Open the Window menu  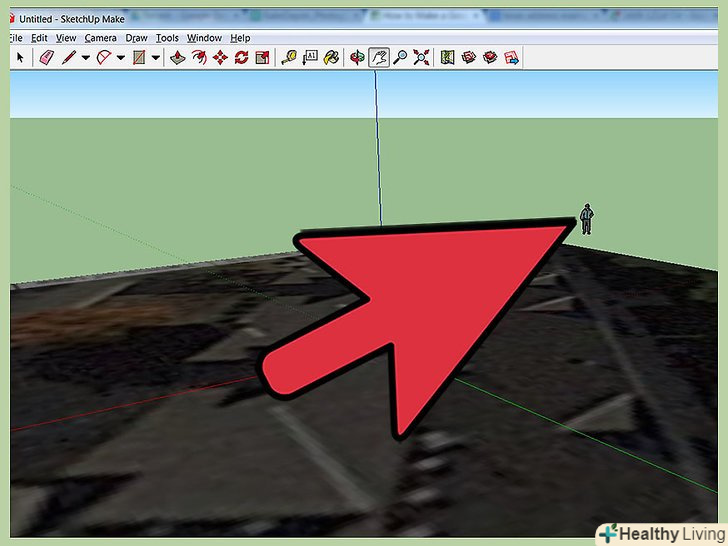coord(204,38)
